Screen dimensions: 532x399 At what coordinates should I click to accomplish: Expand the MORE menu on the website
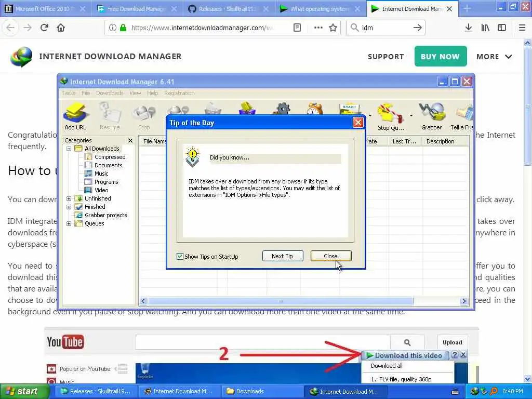click(x=494, y=57)
